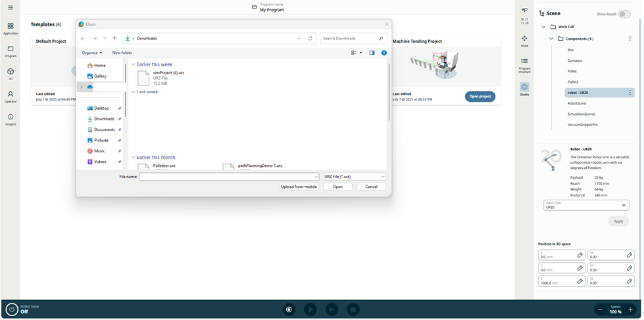This screenshot has height=320, width=644.
Task: Collapse the 'Earlier this week' file group
Action: click(x=134, y=64)
